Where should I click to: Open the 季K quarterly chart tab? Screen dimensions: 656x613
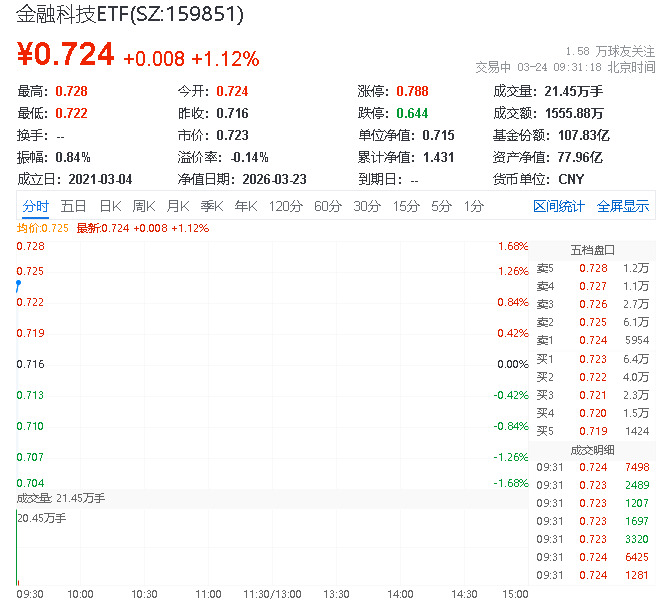tap(211, 206)
